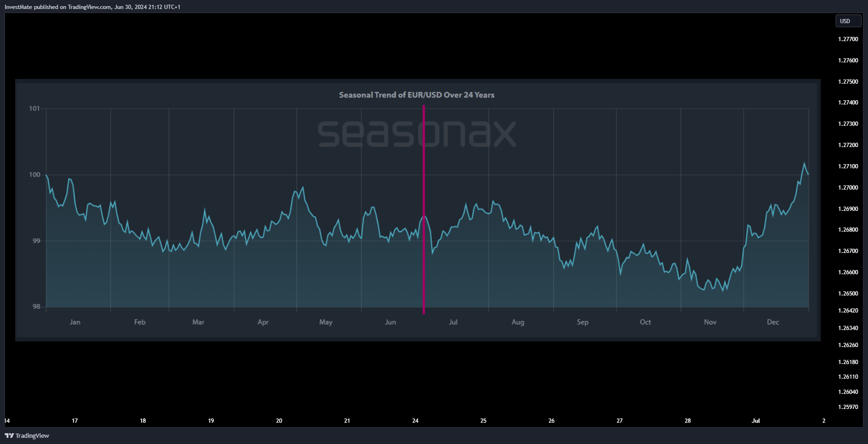Click the 1.27000 price label
Image resolution: width=868 pixels, height=444 pixels.
pyautogui.click(x=848, y=188)
